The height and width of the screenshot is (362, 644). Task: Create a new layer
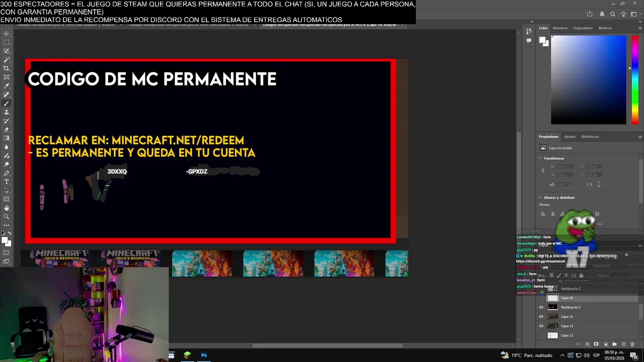(x=623, y=344)
